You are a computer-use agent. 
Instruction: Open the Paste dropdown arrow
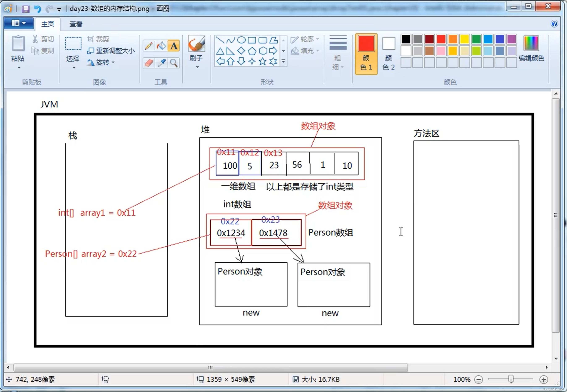pyautogui.click(x=19, y=68)
